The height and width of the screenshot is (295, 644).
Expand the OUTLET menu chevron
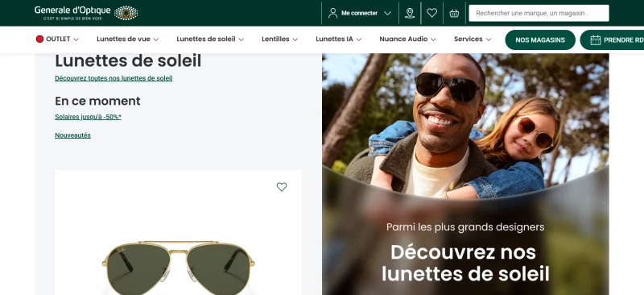tap(76, 39)
